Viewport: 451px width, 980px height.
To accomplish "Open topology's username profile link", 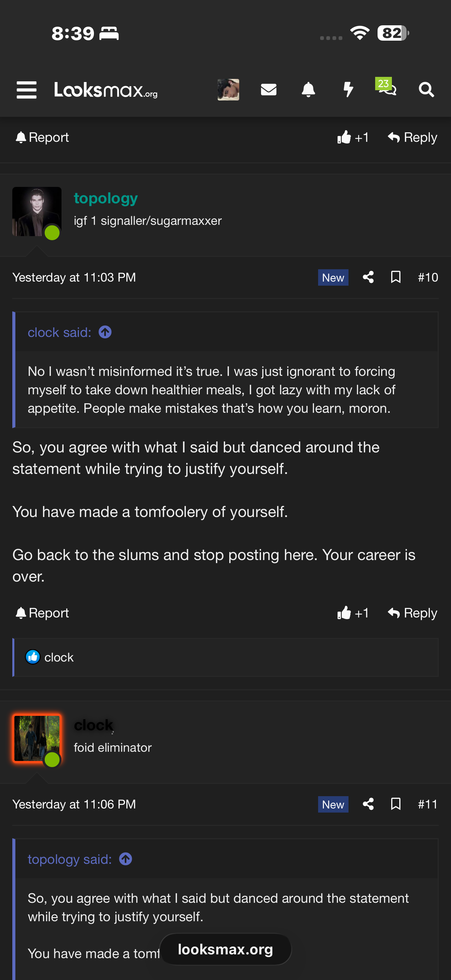I will [106, 198].
